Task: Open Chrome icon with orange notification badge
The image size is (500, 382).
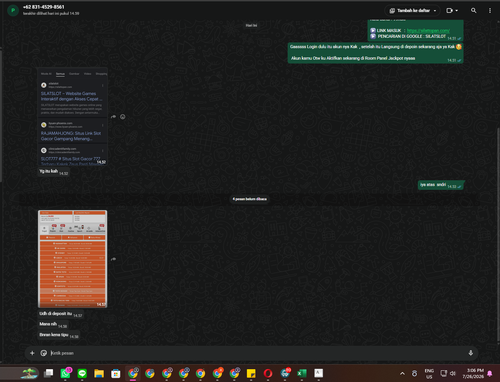Action: (217, 373)
